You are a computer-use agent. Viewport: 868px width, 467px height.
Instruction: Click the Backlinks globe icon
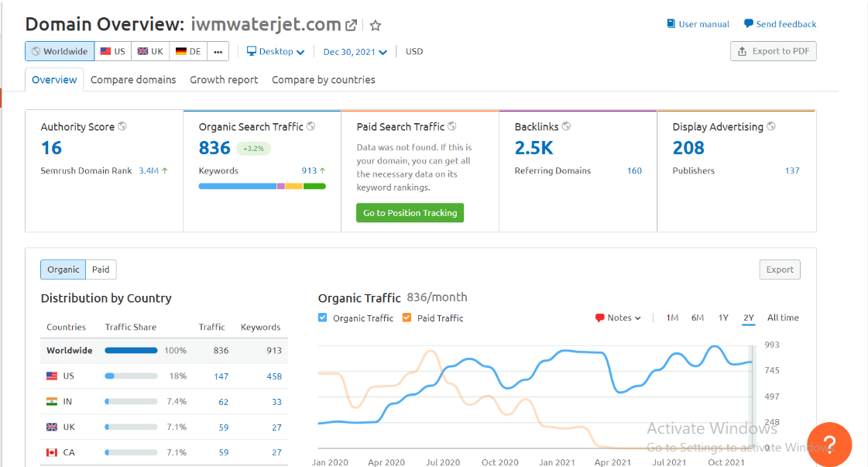(566, 126)
